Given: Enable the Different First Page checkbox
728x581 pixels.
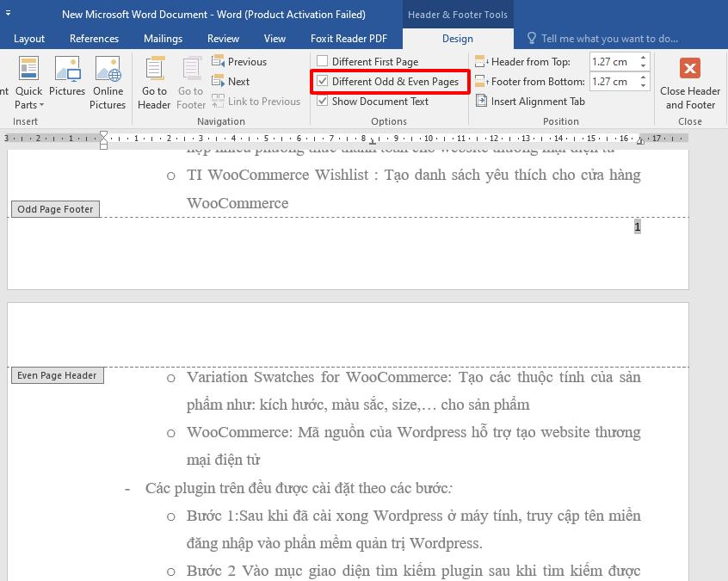Looking at the screenshot, I should pyautogui.click(x=323, y=61).
